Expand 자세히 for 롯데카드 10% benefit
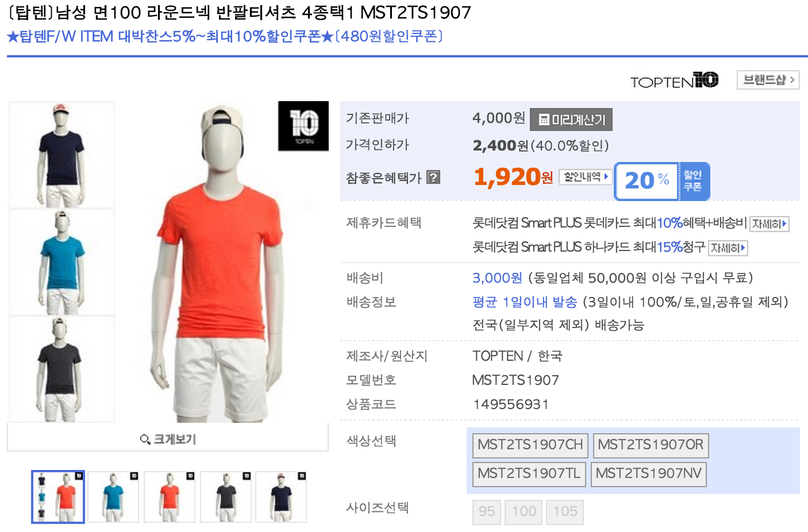Screen dimensions: 808x532 coord(769,223)
